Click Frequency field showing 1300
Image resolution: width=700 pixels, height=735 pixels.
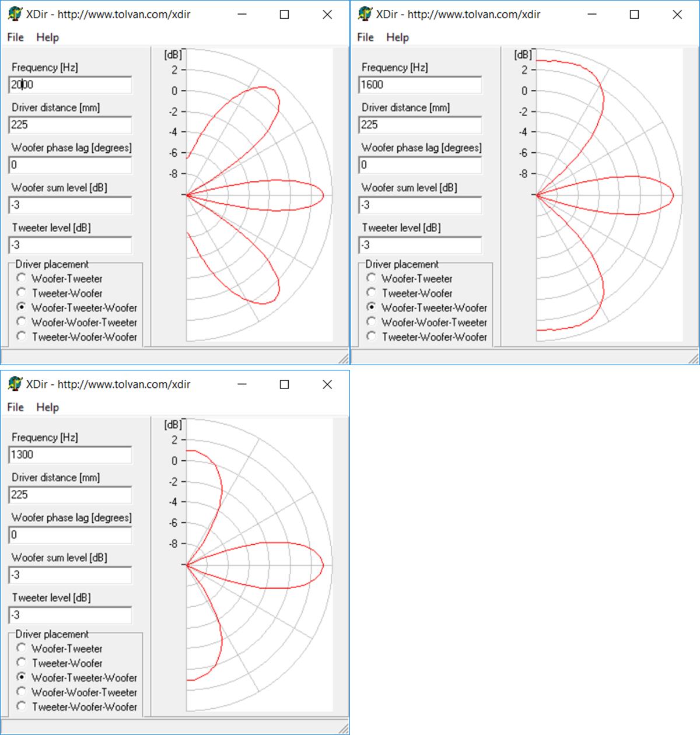pos(71,454)
